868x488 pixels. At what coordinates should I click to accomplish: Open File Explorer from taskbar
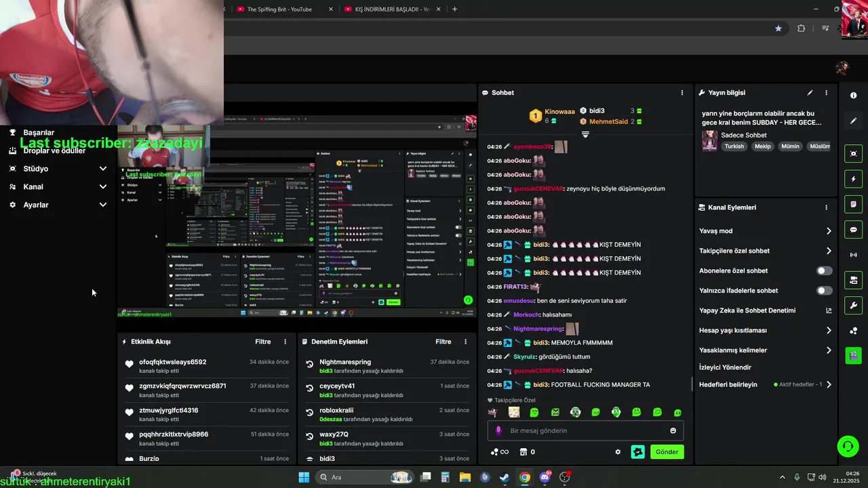[465, 477]
